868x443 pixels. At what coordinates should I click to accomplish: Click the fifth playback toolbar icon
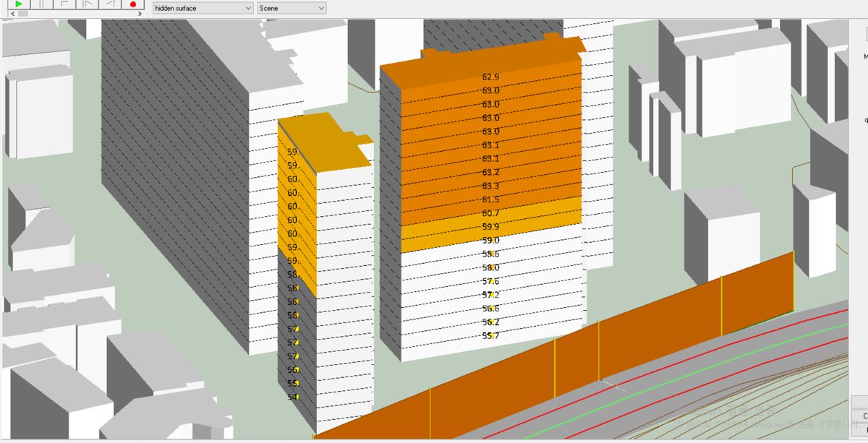[x=110, y=4]
